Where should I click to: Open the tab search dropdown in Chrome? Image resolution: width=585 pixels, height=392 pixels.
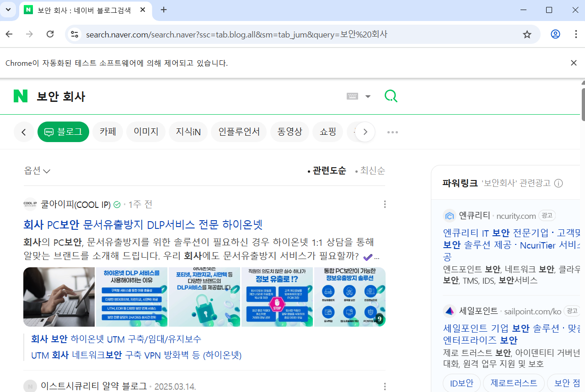pyautogui.click(x=8, y=10)
